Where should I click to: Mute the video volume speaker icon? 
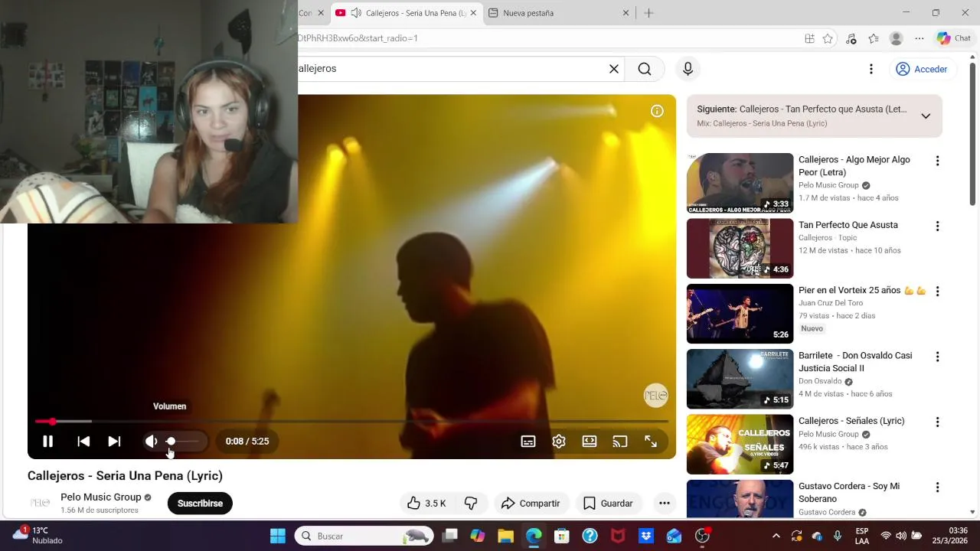coord(152,442)
